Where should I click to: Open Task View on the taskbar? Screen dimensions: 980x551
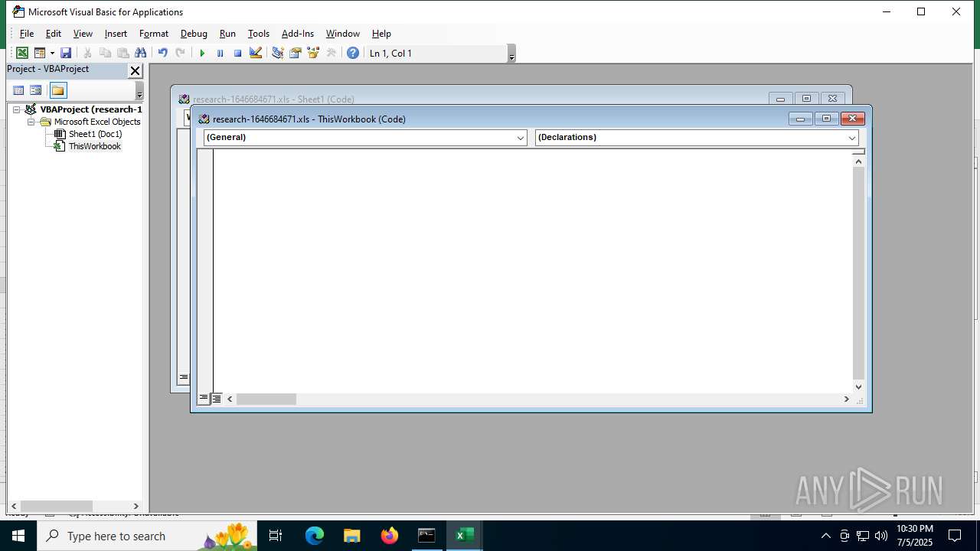276,536
